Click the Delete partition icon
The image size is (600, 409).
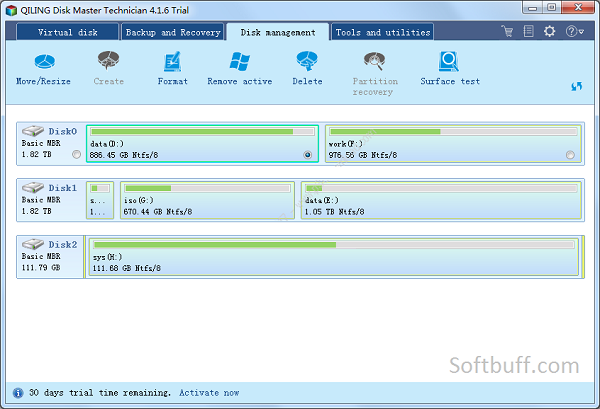pyautogui.click(x=307, y=61)
